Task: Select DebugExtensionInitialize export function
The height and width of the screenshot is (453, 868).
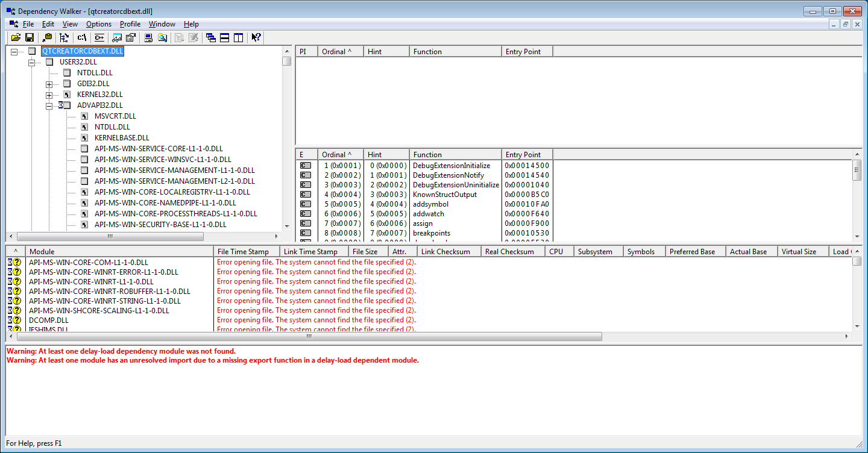Action: pos(451,166)
